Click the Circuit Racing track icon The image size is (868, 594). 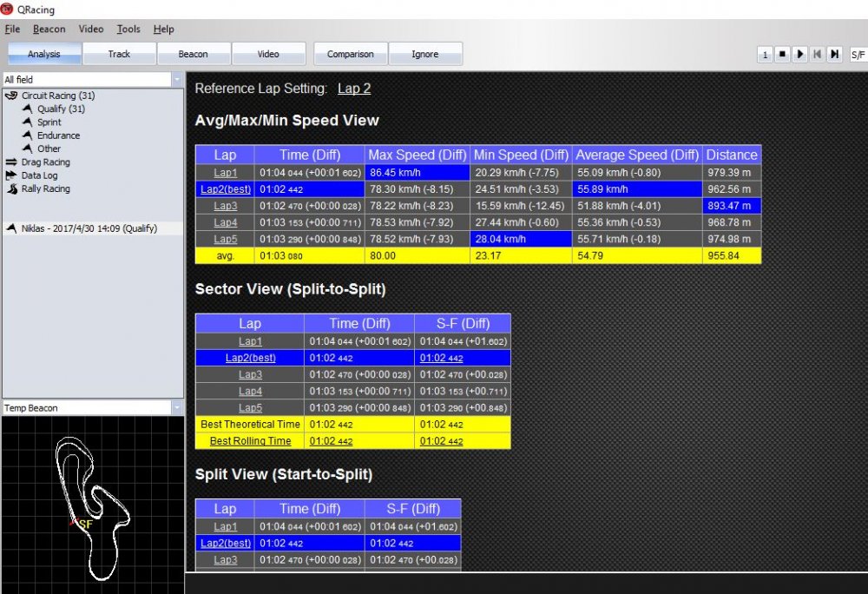pos(11,96)
